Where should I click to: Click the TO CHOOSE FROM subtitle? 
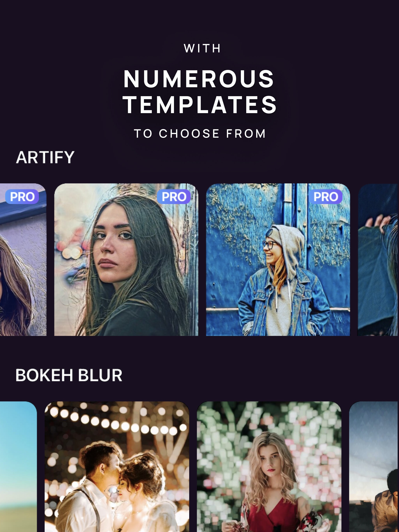[200, 133]
